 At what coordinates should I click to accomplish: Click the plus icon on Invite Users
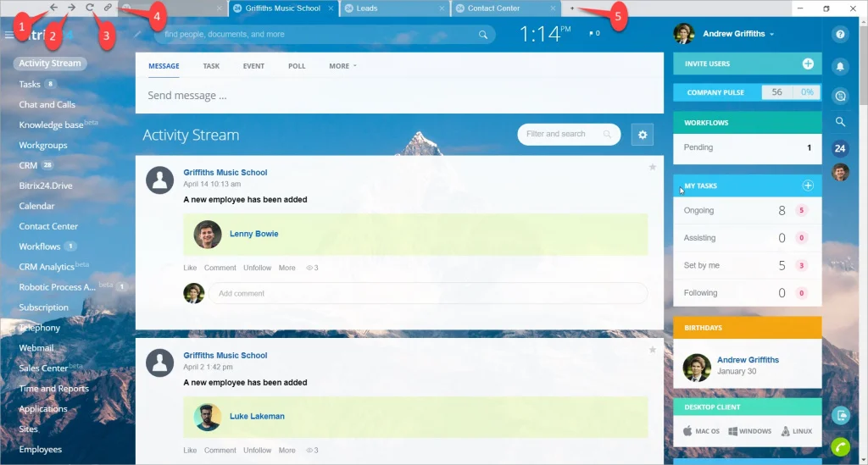tap(808, 64)
